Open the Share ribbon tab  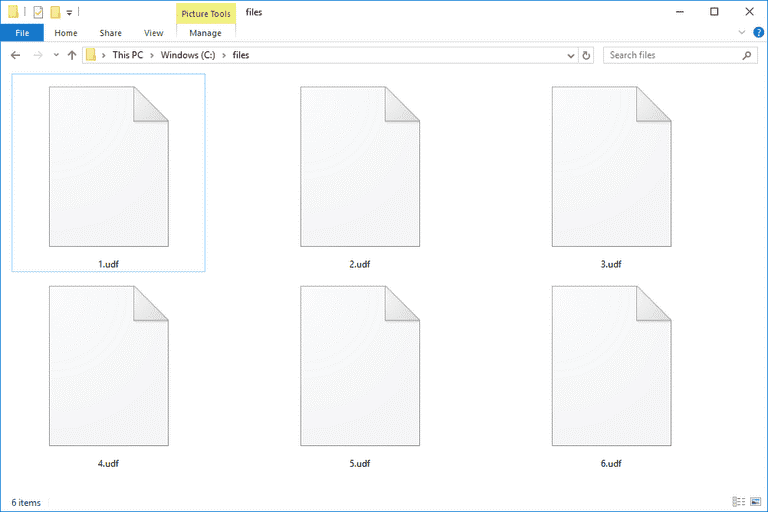[110, 33]
